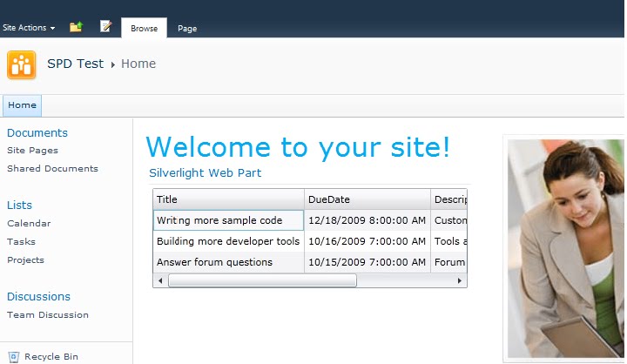Open the Tasks list
This screenshot has width=627, height=364.
[x=21, y=241]
